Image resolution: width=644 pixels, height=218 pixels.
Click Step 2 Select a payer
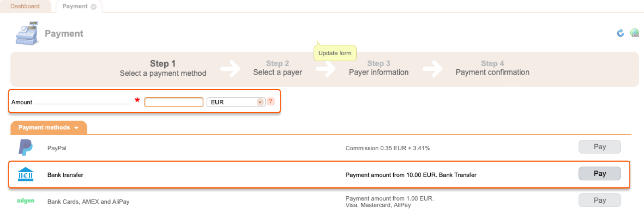pos(278,68)
